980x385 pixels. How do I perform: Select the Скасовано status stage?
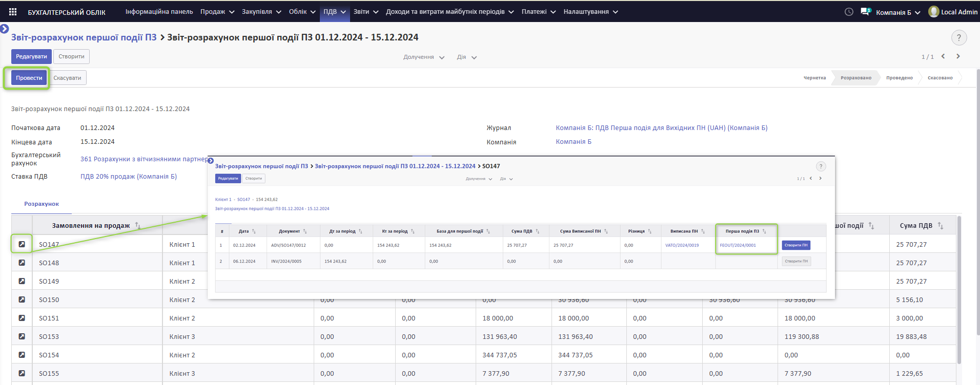(x=940, y=78)
